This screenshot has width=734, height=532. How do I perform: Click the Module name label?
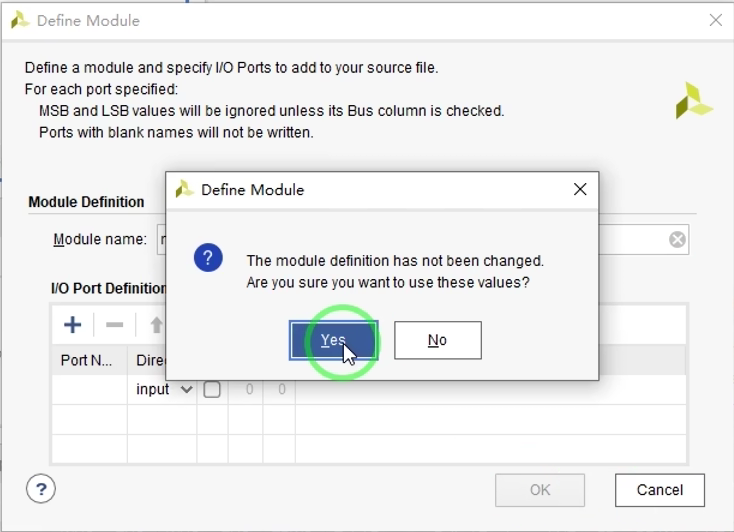click(x=100, y=239)
